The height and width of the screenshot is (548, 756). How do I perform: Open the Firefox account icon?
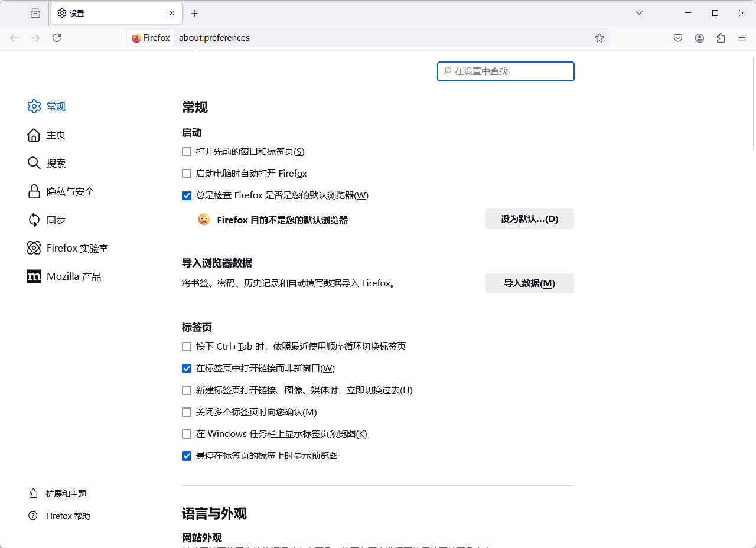[699, 38]
